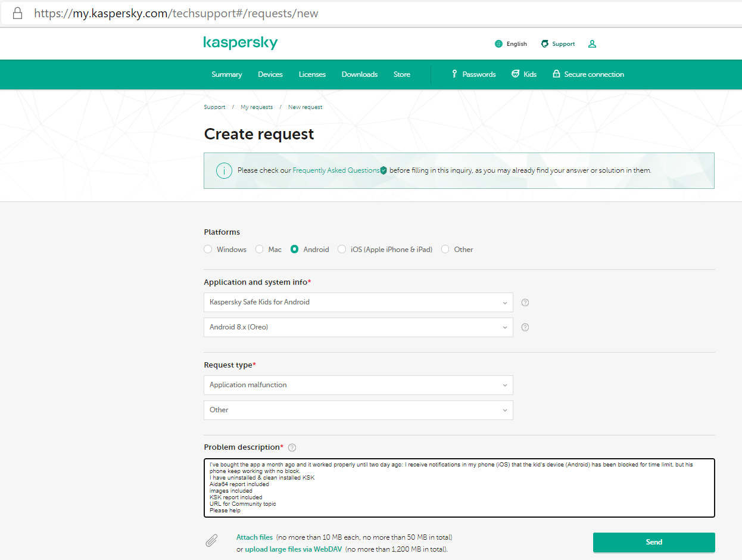Select the iOS (Apple iPhone & iPad) radio button
Viewport: 742px width, 560px height.
pyautogui.click(x=342, y=249)
